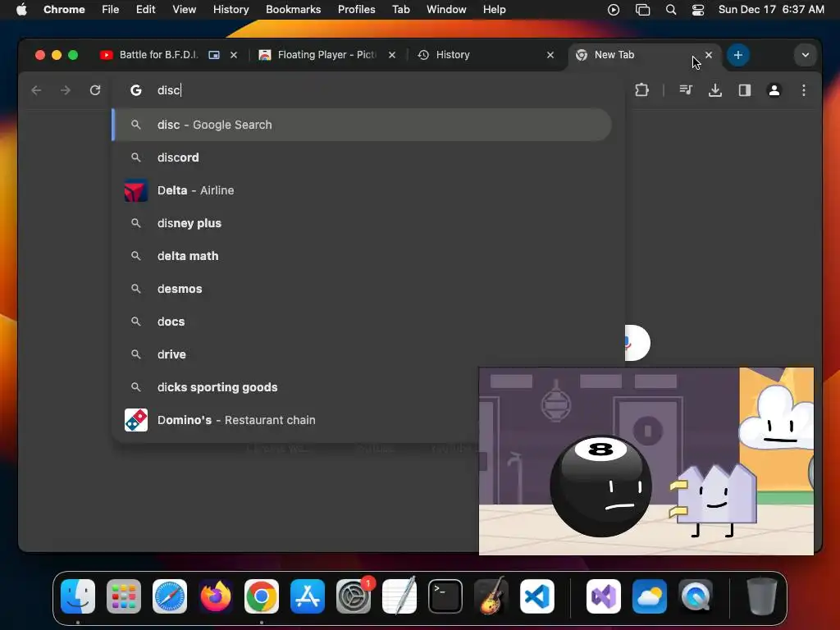Open the Window menu

(x=446, y=10)
